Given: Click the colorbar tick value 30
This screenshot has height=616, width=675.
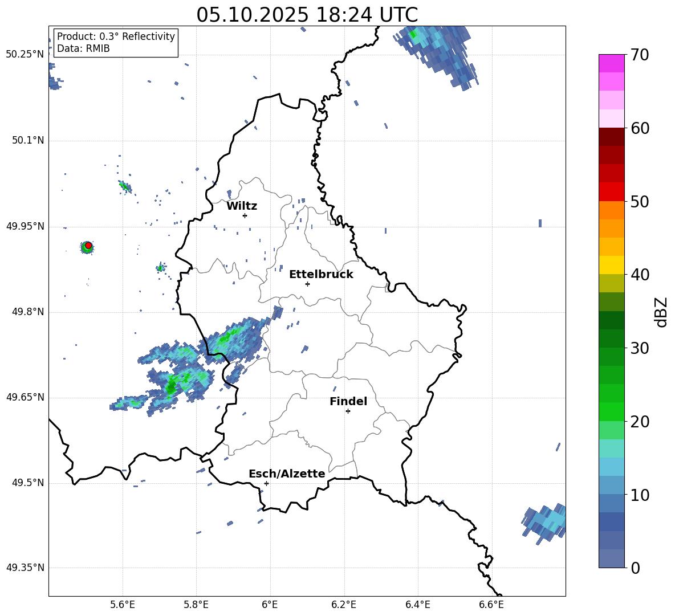Looking at the screenshot, I should (x=640, y=348).
